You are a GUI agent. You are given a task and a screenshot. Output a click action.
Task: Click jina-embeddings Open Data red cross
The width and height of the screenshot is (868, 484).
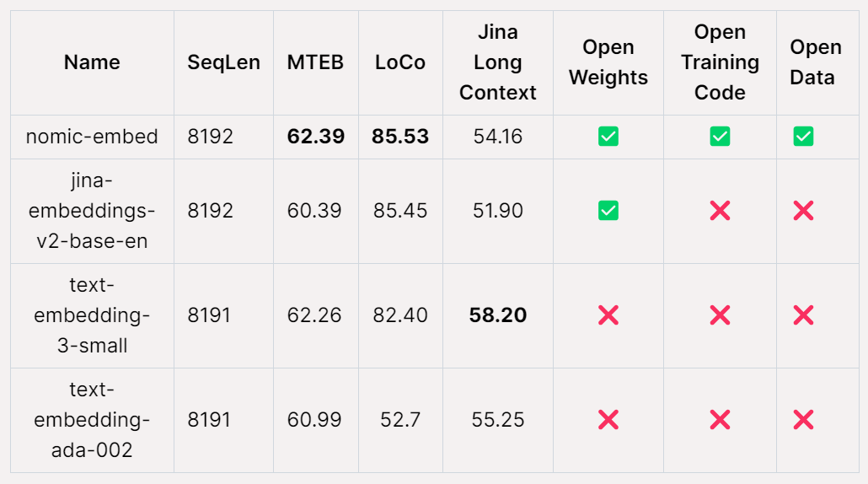click(803, 210)
